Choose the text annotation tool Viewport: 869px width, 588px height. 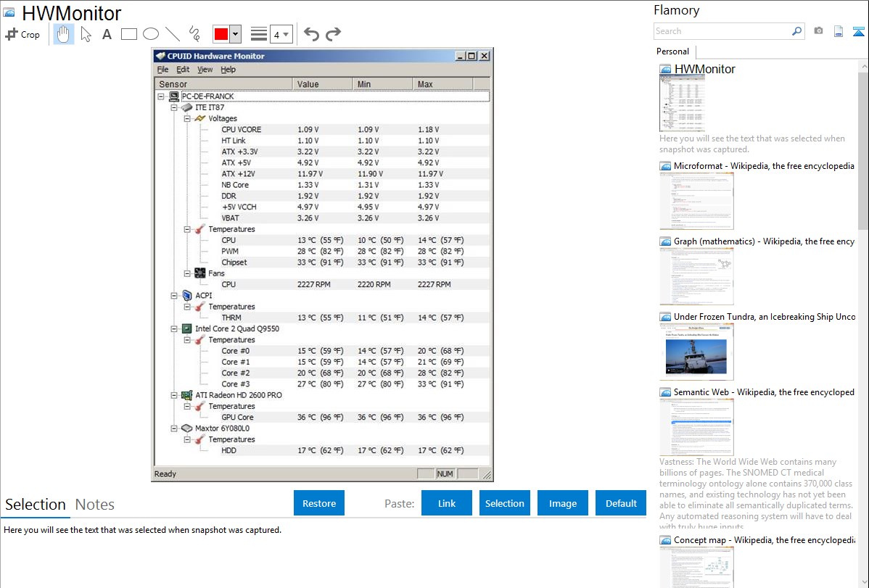(x=107, y=34)
